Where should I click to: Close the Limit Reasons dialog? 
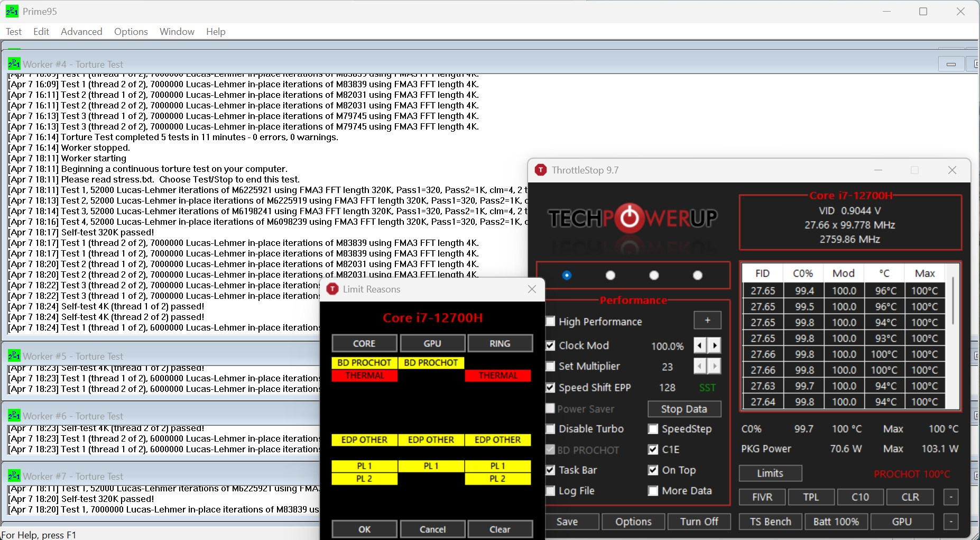(532, 289)
